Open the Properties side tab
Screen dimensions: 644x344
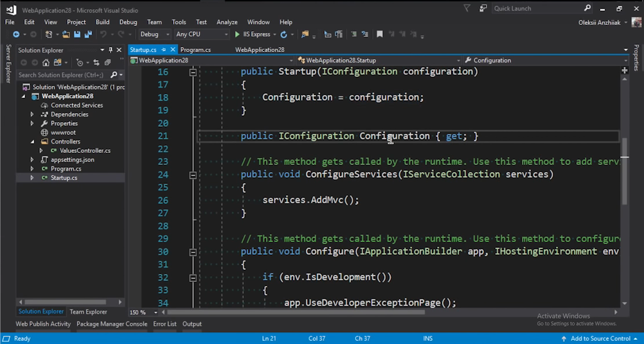point(636,57)
